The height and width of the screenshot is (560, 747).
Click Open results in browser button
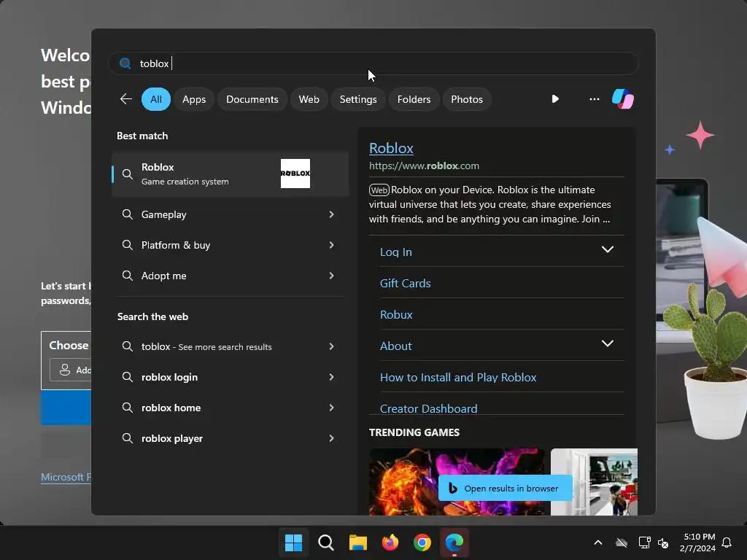point(505,488)
